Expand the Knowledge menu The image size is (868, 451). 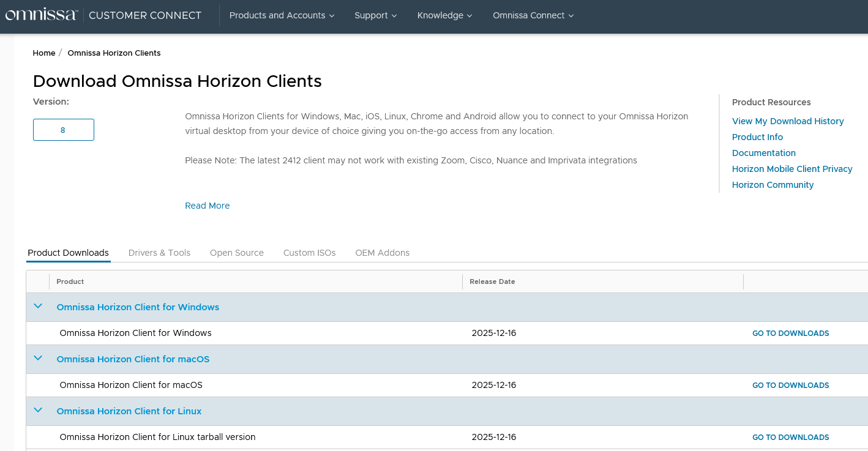(444, 15)
